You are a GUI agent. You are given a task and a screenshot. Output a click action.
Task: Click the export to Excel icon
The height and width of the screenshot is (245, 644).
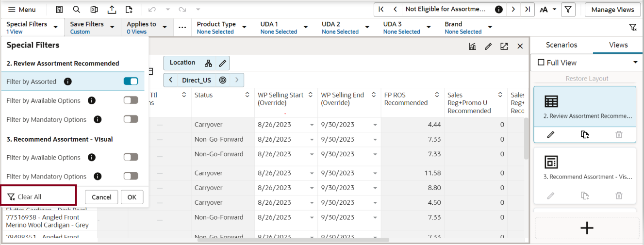pos(94,9)
